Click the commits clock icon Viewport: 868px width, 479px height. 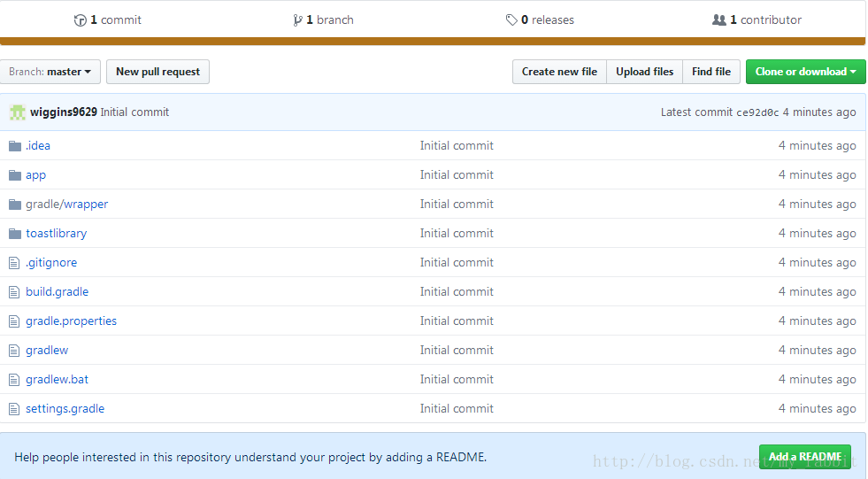point(81,20)
